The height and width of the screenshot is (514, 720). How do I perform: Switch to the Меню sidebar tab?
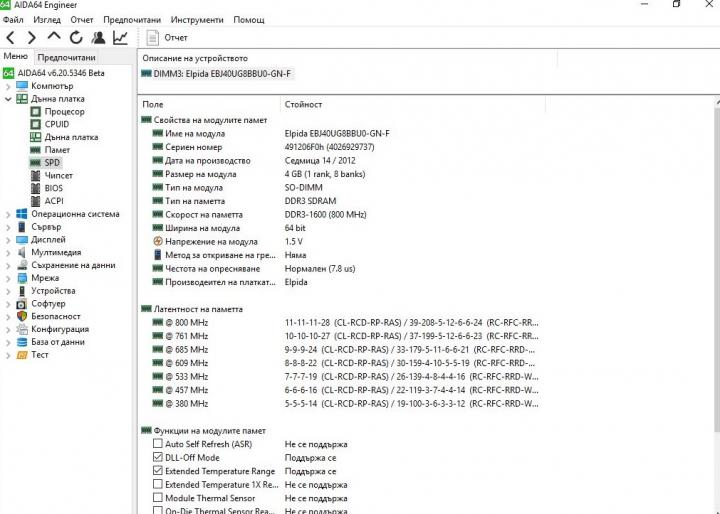tap(16, 56)
